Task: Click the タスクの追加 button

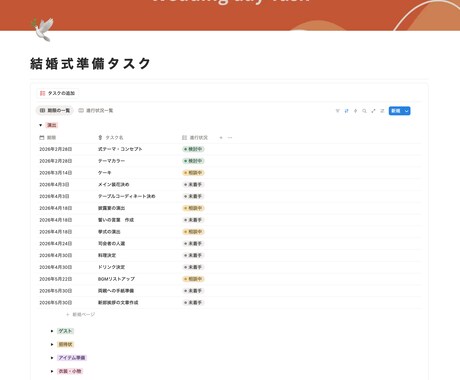Action: (x=57, y=93)
